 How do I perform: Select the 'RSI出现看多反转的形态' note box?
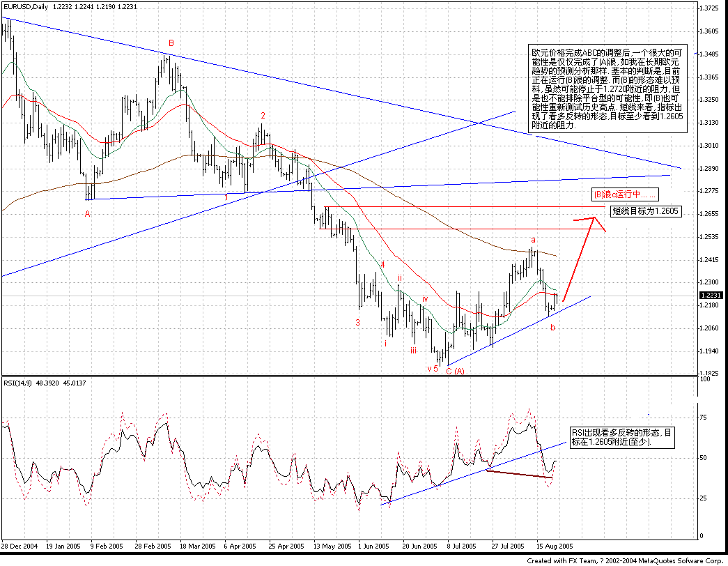click(x=622, y=437)
